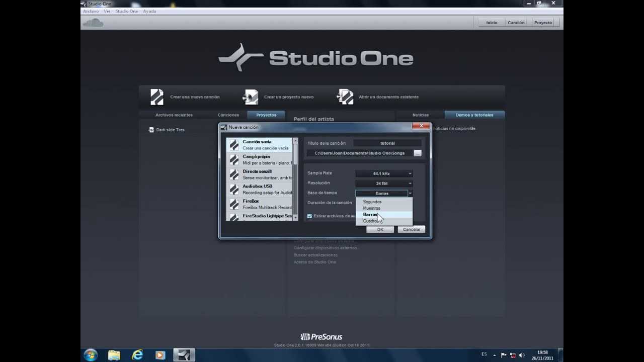Image resolution: width=644 pixels, height=362 pixels.
Task: Switch to the Noticias tab
Action: coord(421,115)
